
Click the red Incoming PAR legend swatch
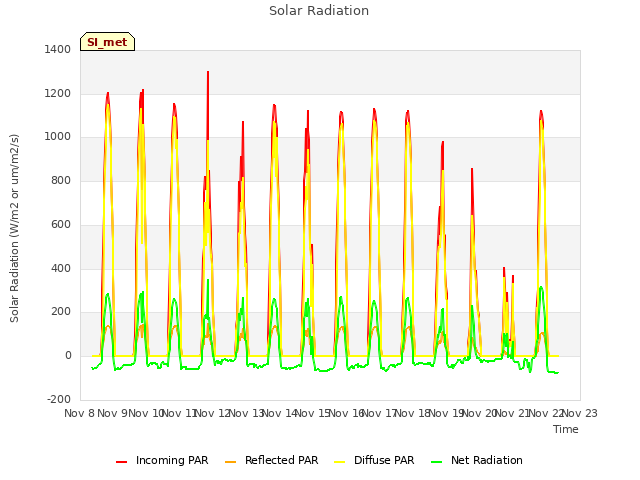[x=121, y=462]
